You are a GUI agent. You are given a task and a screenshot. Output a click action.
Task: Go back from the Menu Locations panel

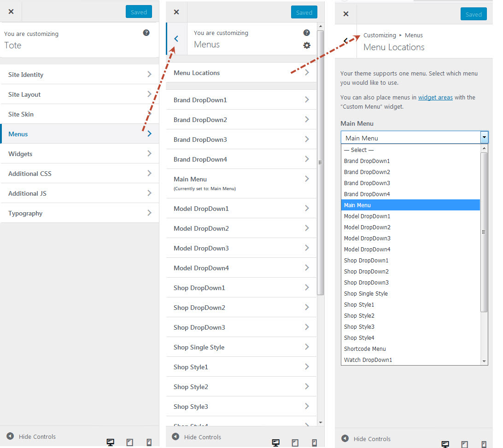[x=345, y=41]
